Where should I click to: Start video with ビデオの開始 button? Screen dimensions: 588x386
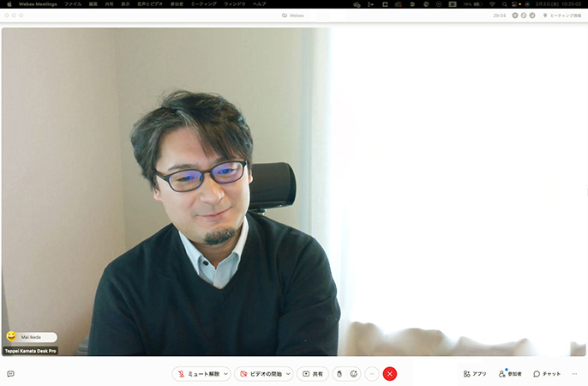(x=260, y=374)
